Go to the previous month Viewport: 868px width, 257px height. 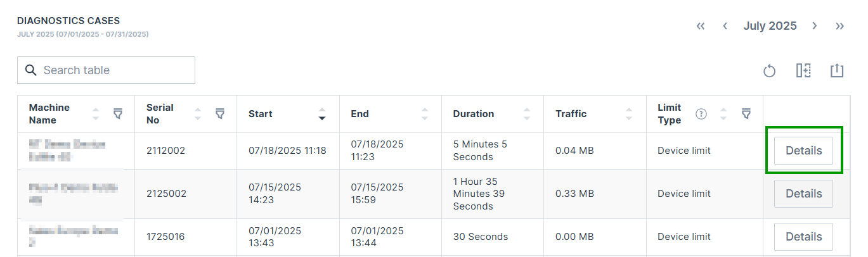(x=725, y=26)
